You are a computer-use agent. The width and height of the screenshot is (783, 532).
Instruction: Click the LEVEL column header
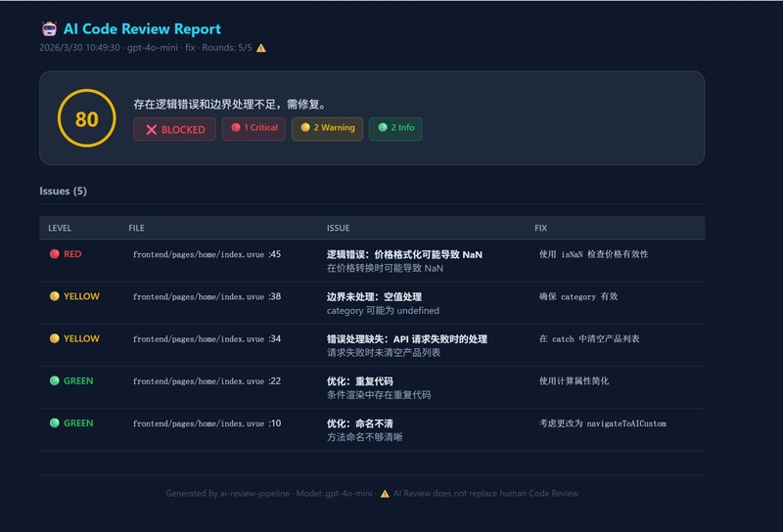point(60,228)
